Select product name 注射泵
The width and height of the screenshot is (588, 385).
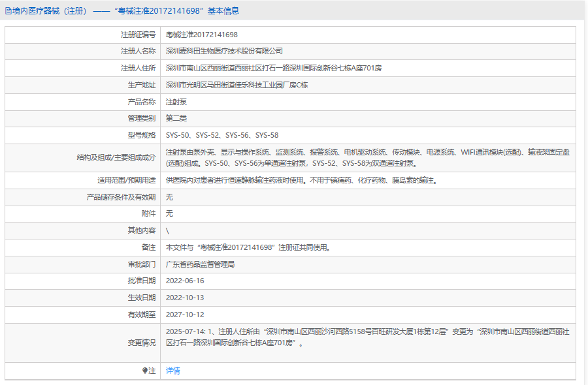[176, 102]
